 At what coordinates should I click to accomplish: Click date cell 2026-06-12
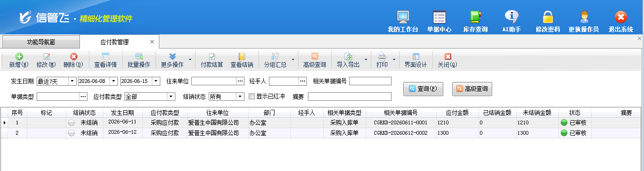tap(122, 132)
